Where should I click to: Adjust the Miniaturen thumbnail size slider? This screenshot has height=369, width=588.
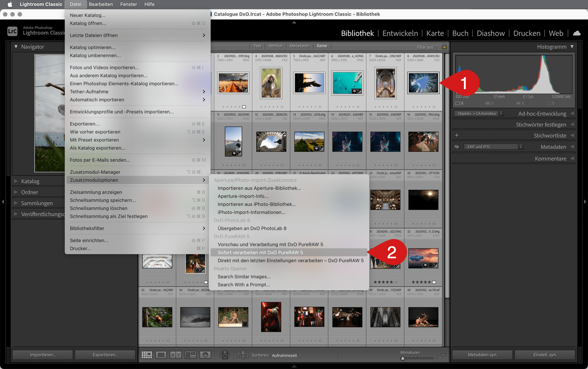click(417, 358)
